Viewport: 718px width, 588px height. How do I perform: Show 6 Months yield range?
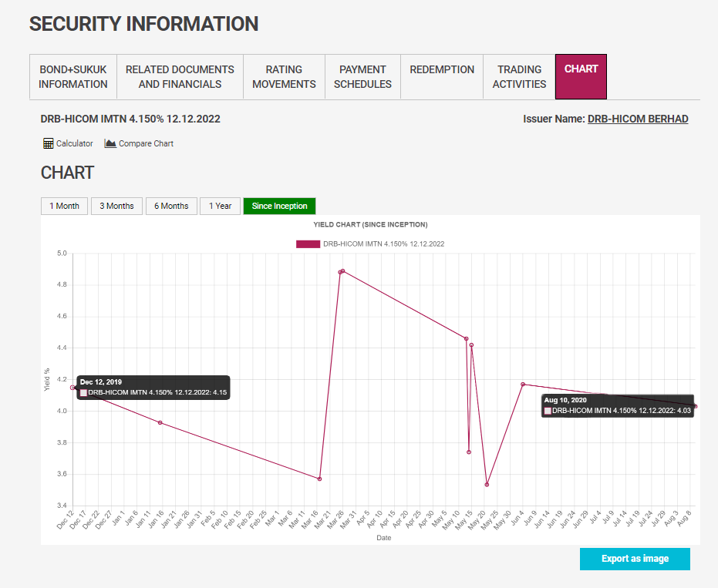click(171, 206)
